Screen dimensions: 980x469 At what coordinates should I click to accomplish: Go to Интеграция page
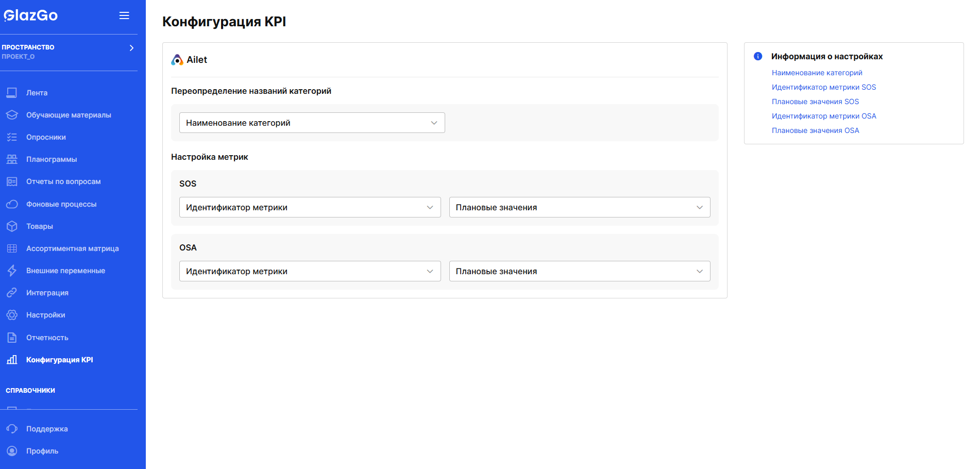(x=47, y=293)
